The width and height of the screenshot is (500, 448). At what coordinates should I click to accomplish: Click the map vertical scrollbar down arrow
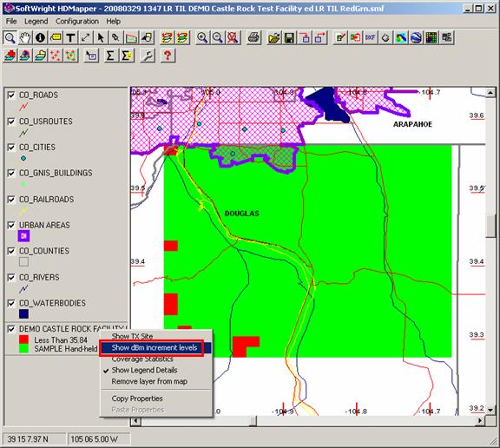pyautogui.click(x=490, y=410)
